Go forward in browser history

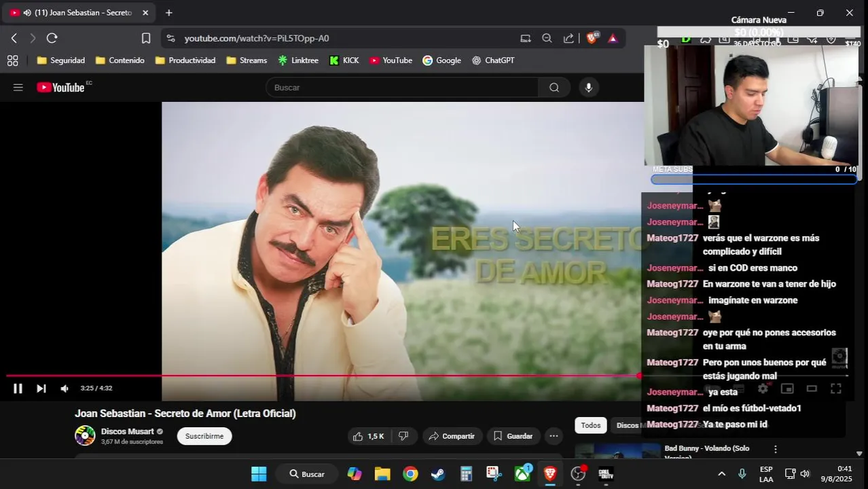(x=33, y=38)
